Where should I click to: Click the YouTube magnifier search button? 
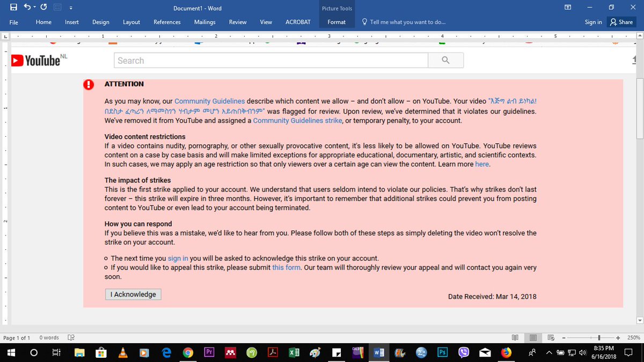tap(445, 61)
